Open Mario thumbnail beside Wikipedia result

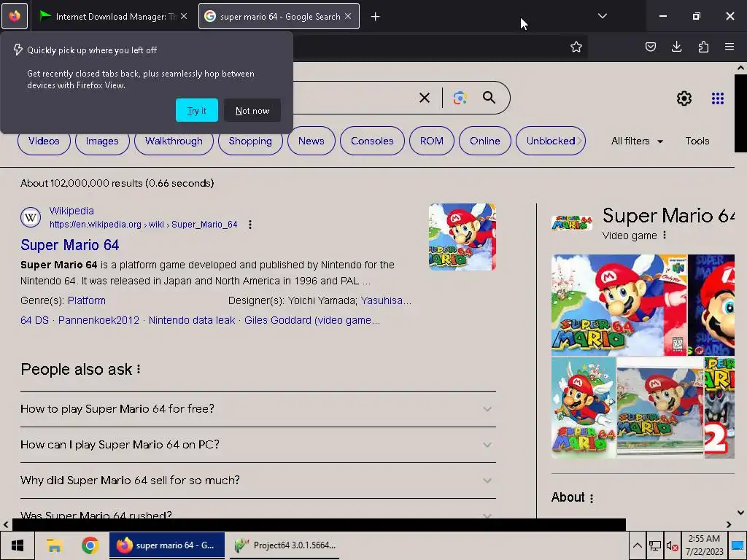point(462,237)
